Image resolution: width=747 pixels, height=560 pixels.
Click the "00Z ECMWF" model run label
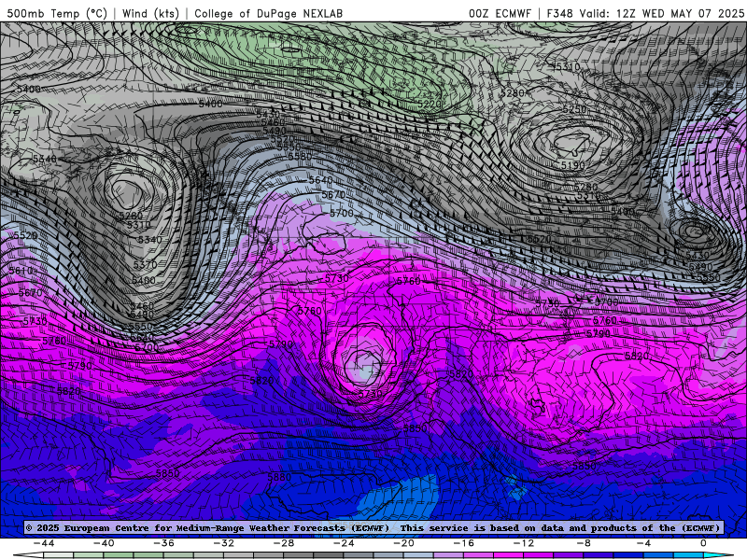[x=500, y=13]
